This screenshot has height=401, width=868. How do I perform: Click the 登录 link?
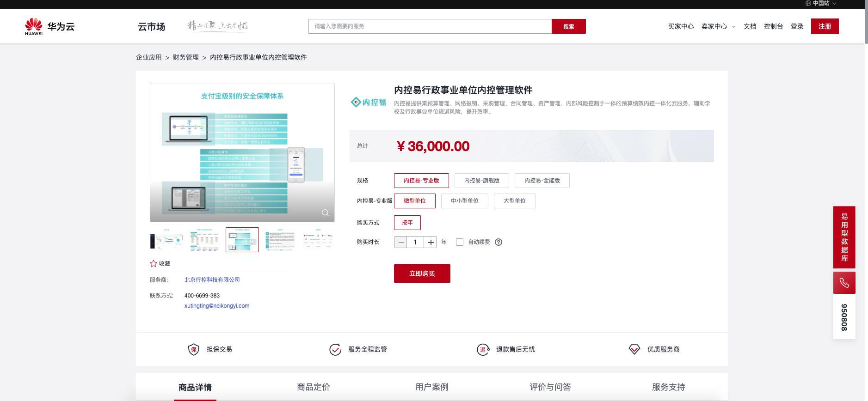(797, 26)
